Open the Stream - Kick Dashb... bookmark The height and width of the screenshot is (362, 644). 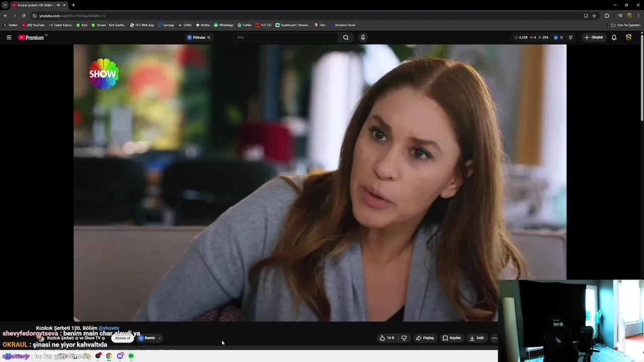[108, 25]
